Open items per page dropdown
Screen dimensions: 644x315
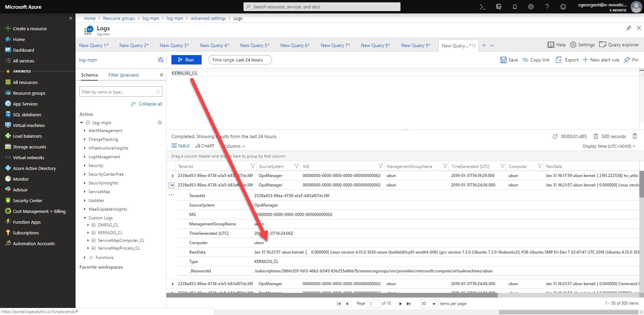[429, 304]
